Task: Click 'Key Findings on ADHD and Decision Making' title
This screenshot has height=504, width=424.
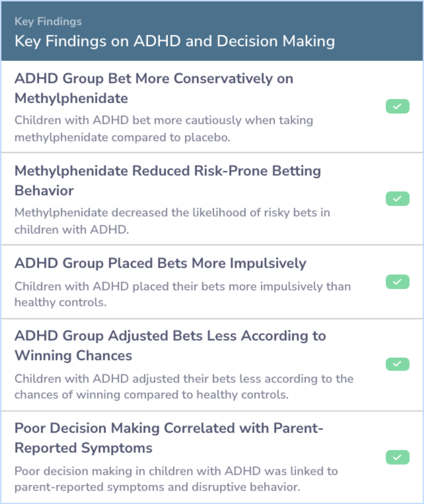Action: [175, 41]
